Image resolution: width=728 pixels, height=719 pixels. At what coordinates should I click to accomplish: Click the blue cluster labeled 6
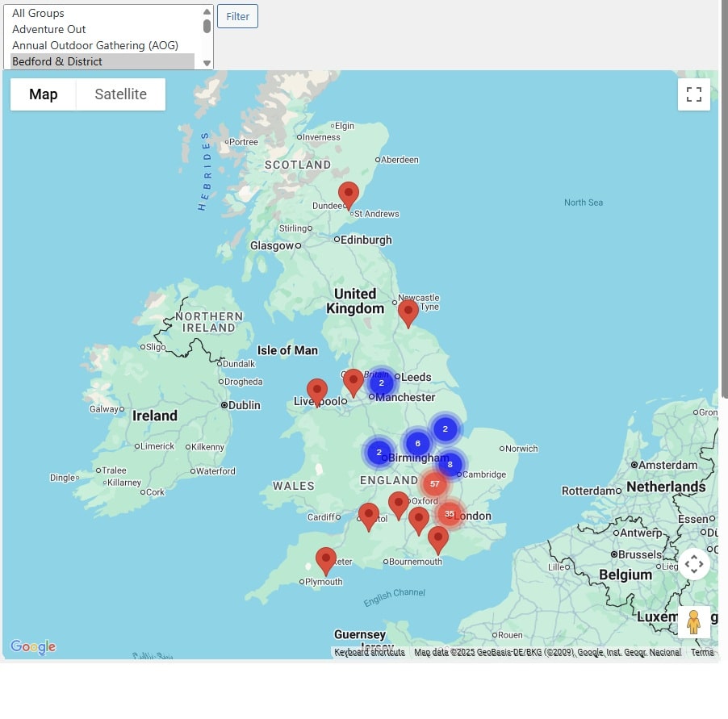coord(417,443)
